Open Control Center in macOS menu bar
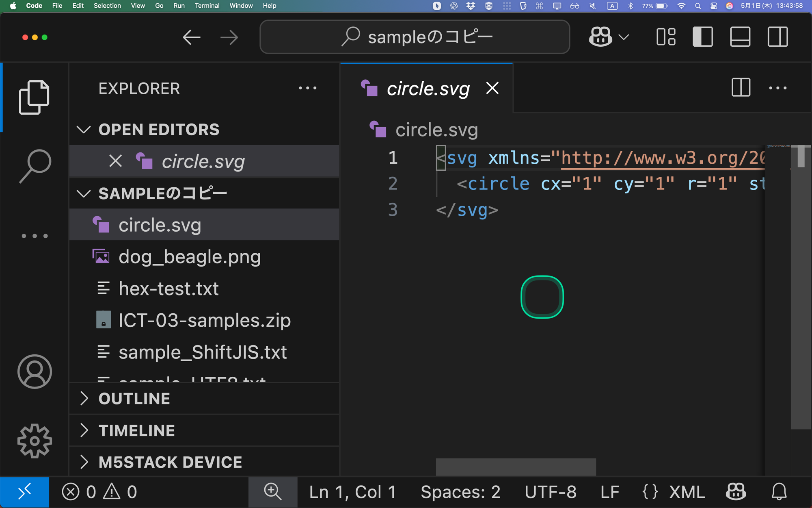Image resolution: width=812 pixels, height=508 pixels. click(714, 6)
